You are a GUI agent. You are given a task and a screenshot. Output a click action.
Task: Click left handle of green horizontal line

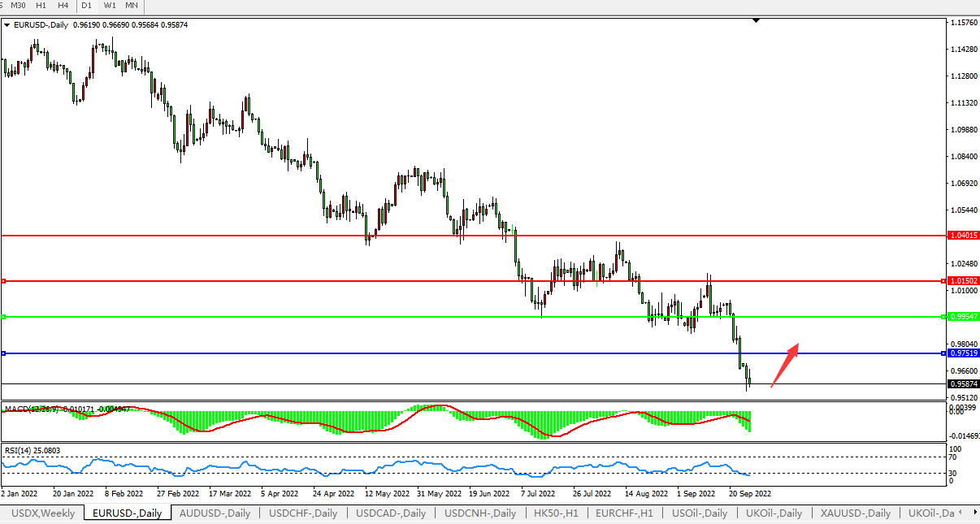[x=4, y=317]
